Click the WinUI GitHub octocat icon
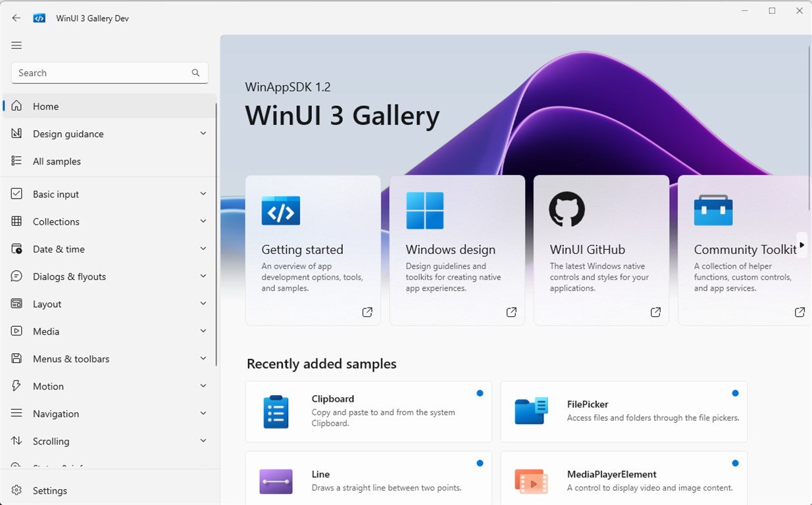The height and width of the screenshot is (505, 812). tap(567, 210)
